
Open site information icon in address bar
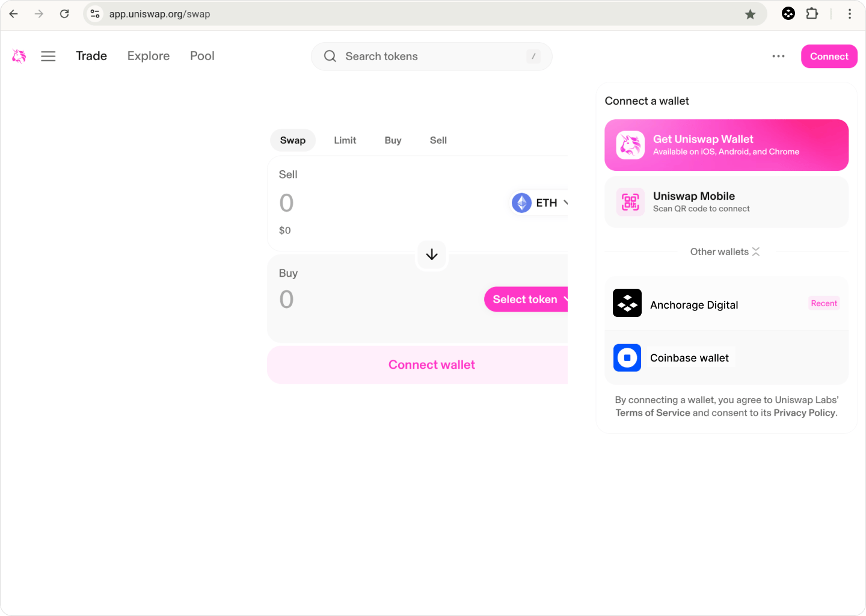(x=95, y=14)
